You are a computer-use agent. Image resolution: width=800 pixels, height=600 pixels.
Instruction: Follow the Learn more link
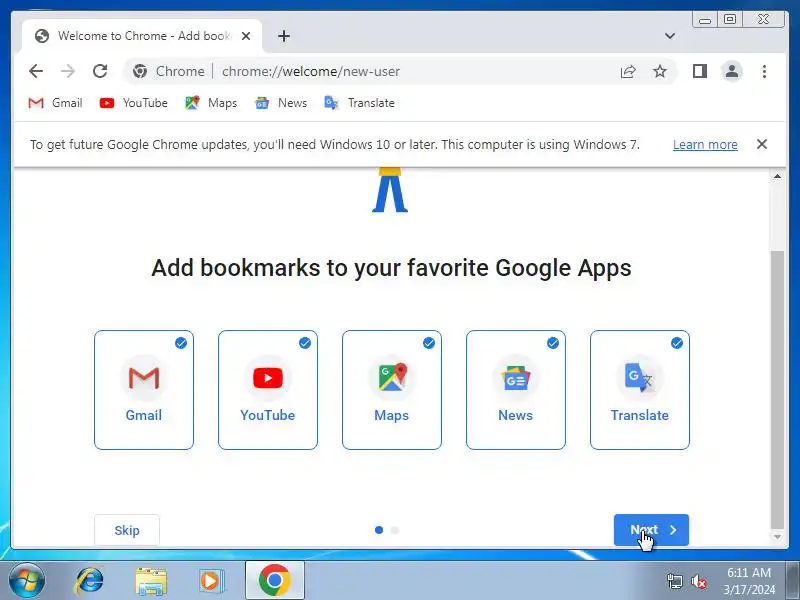(705, 145)
